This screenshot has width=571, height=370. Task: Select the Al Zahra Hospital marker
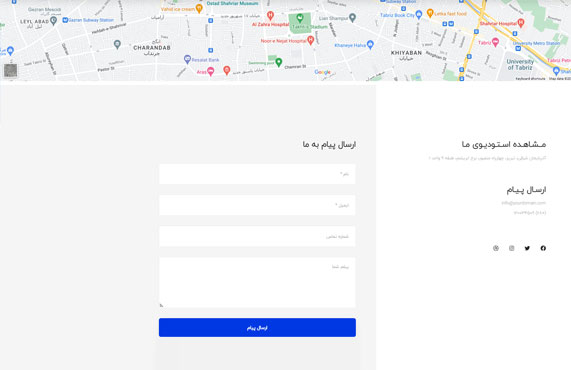[x=270, y=16]
